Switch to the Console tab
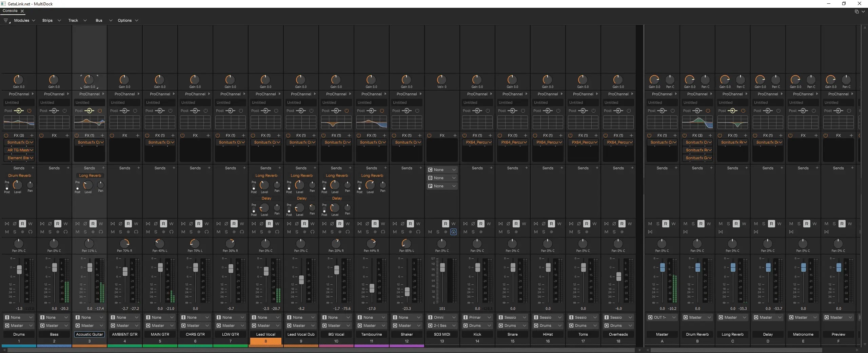Screen dimensions: 868x353 coord(9,11)
